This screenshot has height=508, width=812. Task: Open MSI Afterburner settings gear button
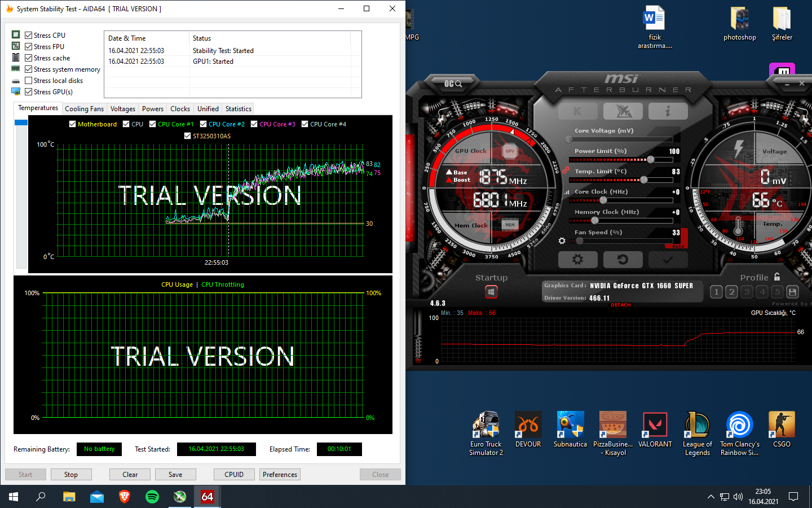point(577,260)
